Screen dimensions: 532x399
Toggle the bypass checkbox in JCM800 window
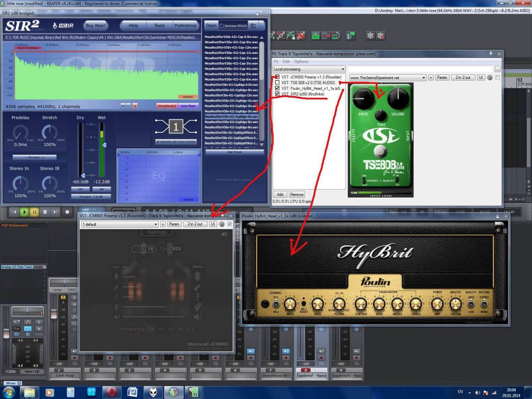[229, 224]
